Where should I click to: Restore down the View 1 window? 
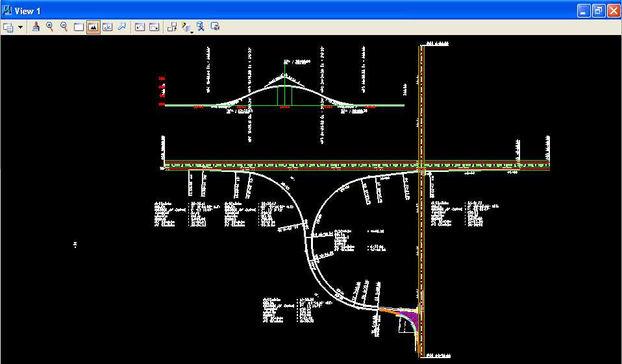click(x=598, y=10)
